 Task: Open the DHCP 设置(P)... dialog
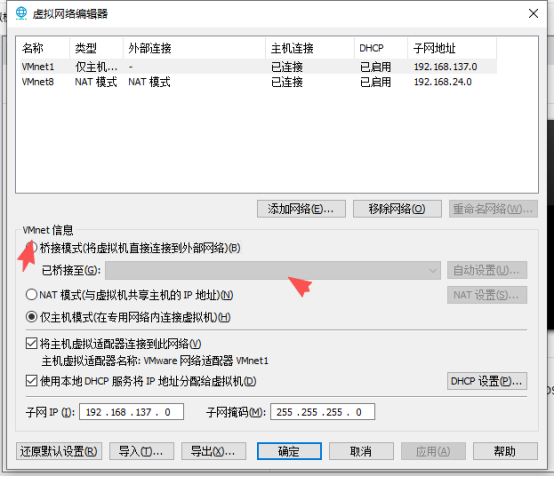(x=487, y=381)
